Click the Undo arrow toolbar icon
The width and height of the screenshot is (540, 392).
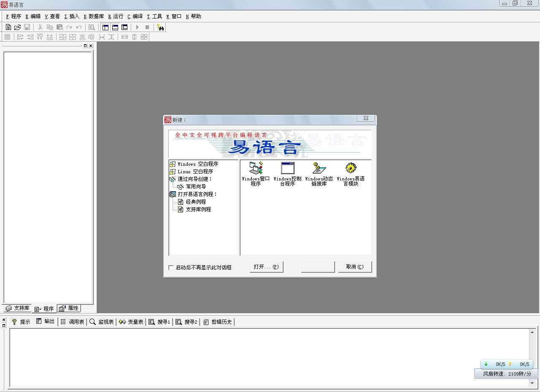pyautogui.click(x=79, y=27)
